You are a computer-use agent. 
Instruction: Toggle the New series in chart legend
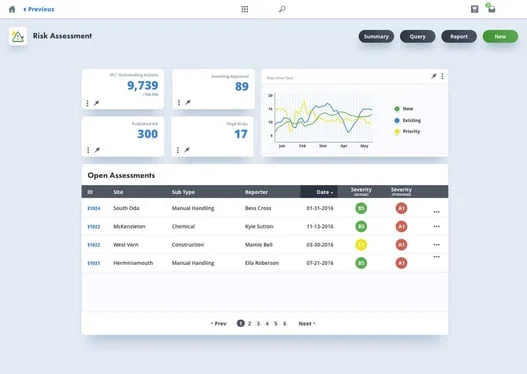(403, 109)
